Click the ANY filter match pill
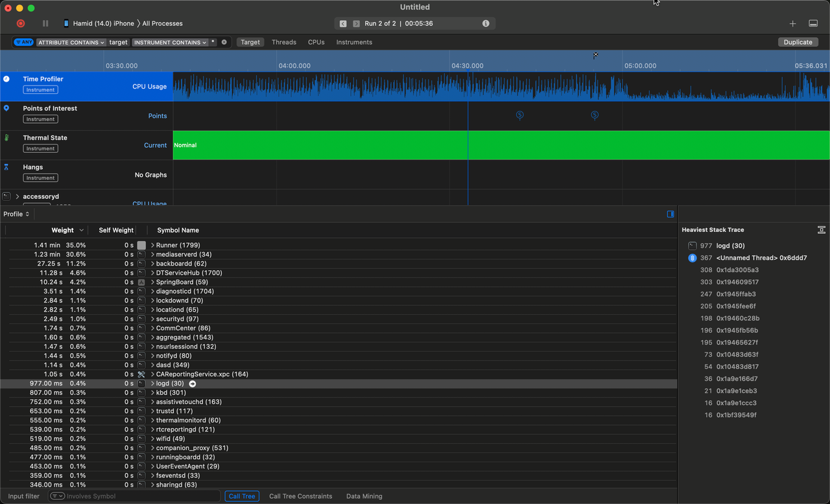The image size is (830, 504). (23, 42)
